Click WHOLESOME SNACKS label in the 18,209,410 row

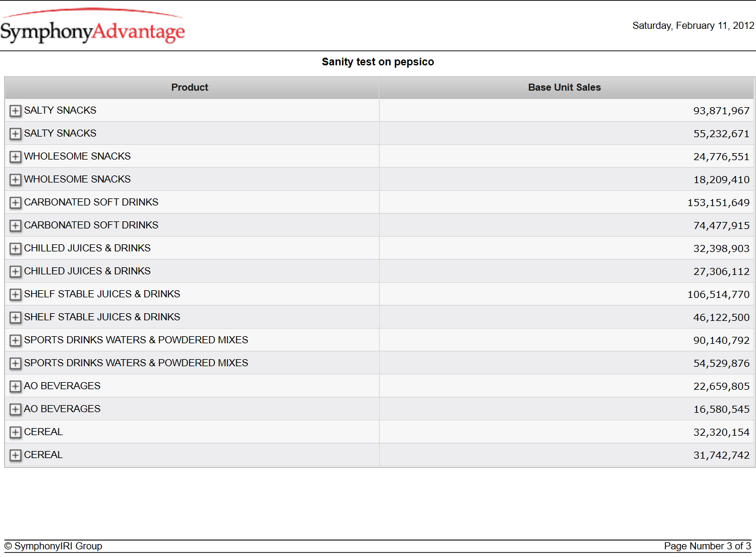point(77,179)
